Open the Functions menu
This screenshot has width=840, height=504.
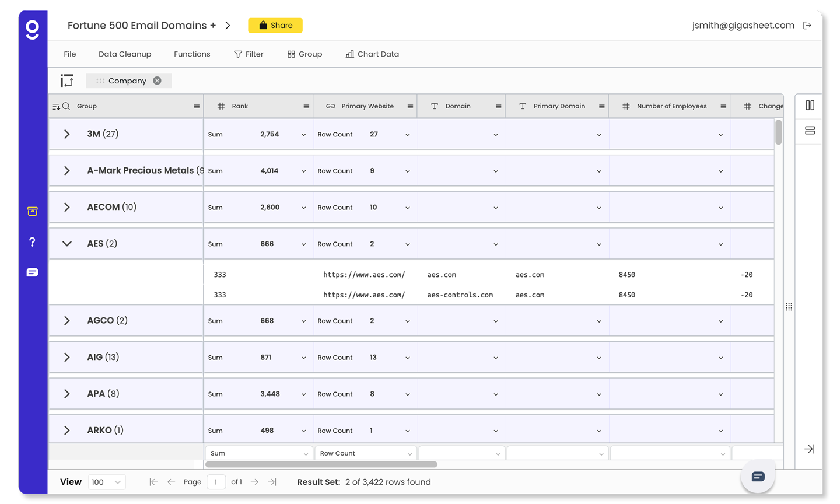[192, 54]
